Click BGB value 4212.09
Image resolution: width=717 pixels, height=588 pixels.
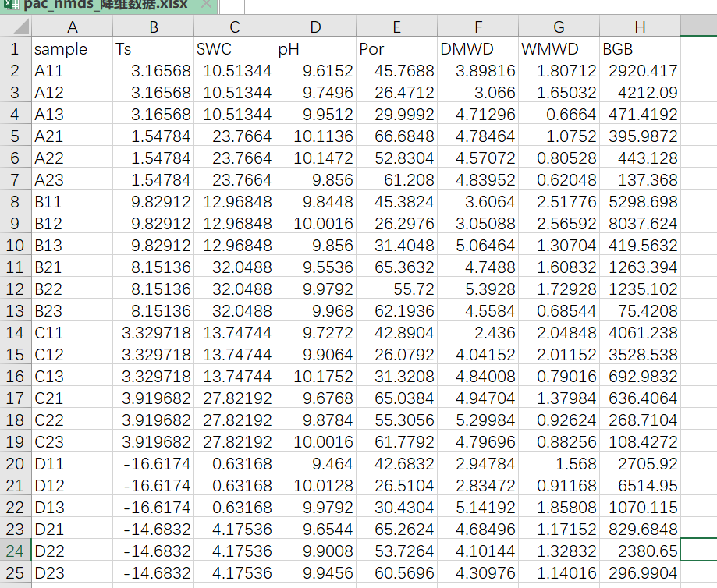pos(640,92)
